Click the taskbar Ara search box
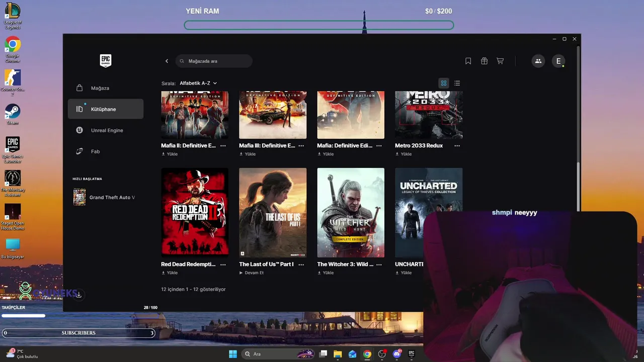644x362 pixels. tap(278, 354)
